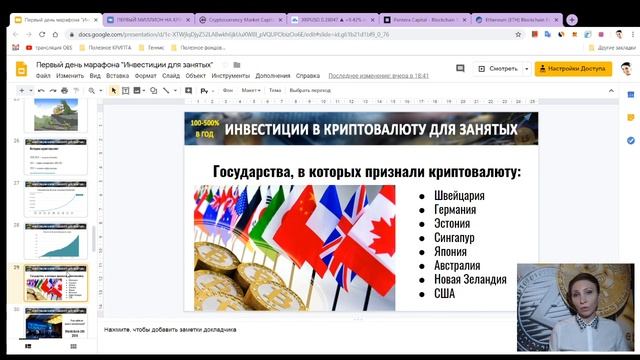Select the arrow cursor tool
This screenshot has height=360, width=640.
click(113, 90)
